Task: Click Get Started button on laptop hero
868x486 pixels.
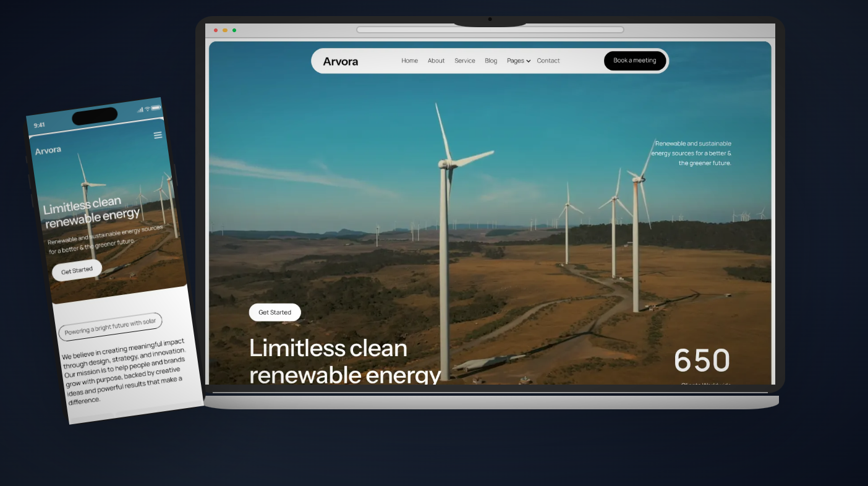Action: click(x=274, y=312)
